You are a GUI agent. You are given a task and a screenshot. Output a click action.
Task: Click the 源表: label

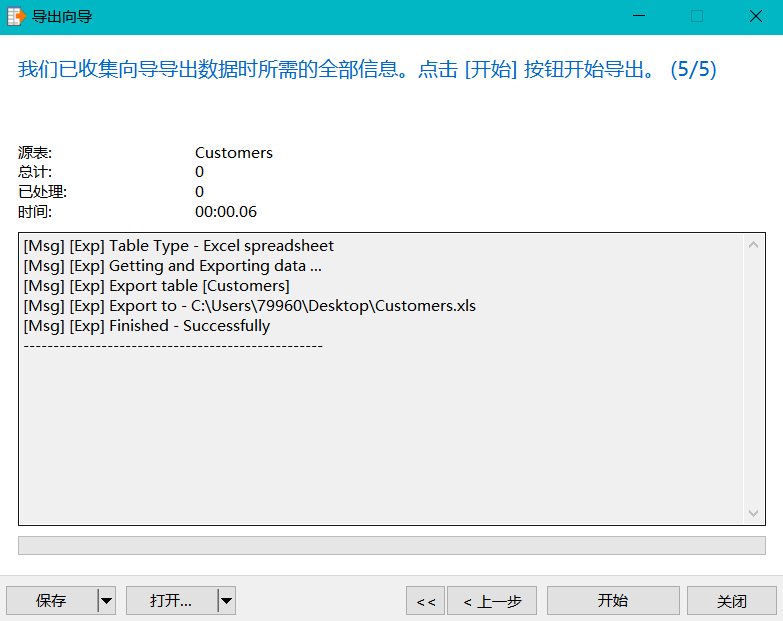pyautogui.click(x=35, y=153)
